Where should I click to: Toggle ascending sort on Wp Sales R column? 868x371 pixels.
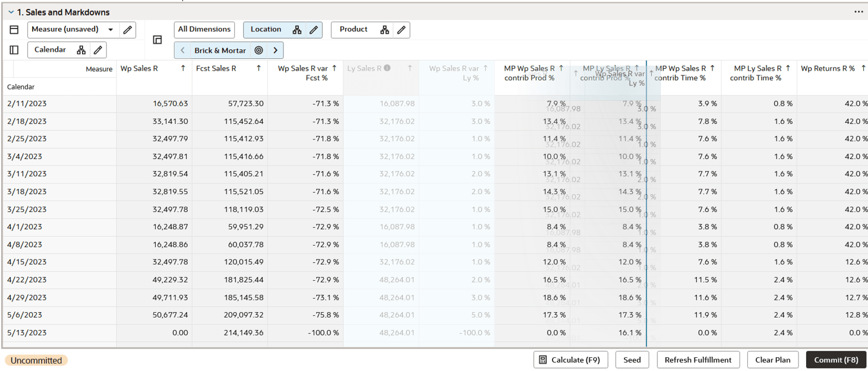point(183,68)
